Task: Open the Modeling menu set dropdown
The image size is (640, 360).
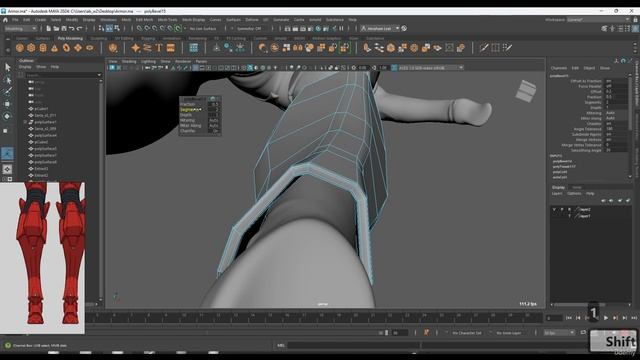Action: click(x=20, y=29)
